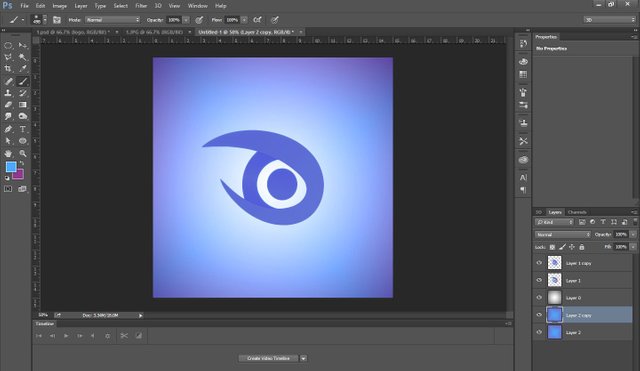Viewport: 640px width, 371px height.
Task: Select the Dodge tool
Action: click(23, 117)
